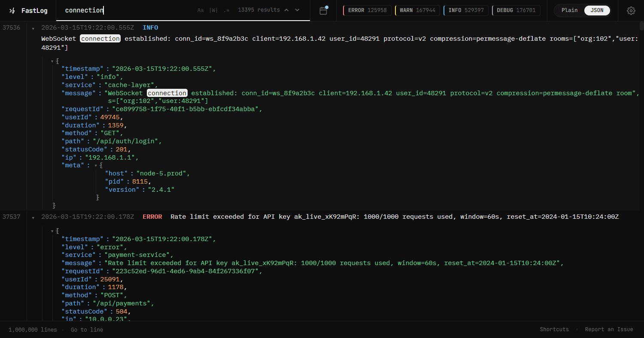This screenshot has height=338, width=644.
Task: Click userId value 49745
Action: [x=110, y=117]
